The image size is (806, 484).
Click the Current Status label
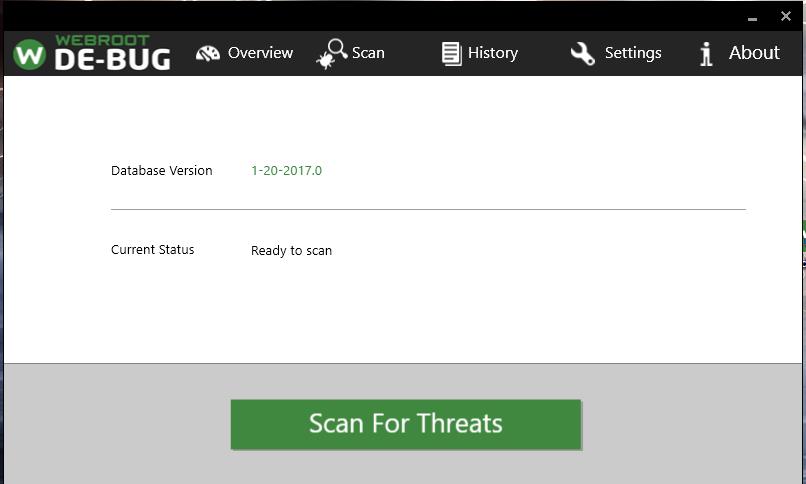click(153, 250)
